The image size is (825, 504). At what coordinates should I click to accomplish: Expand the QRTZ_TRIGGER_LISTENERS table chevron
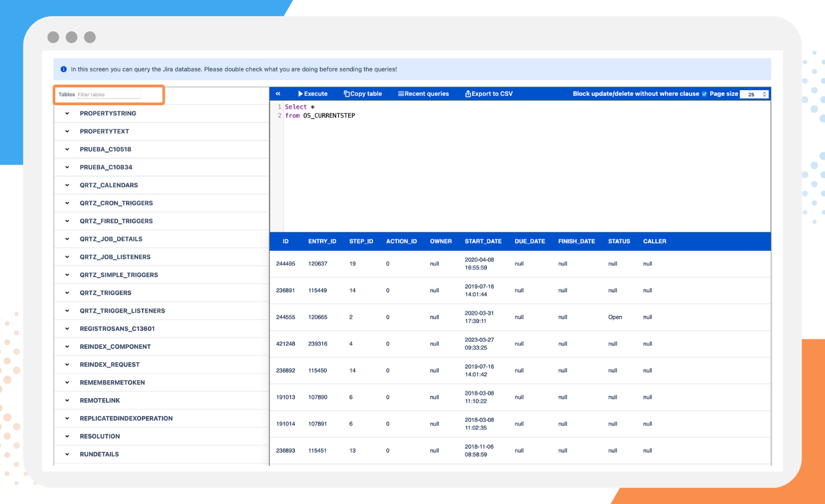tap(67, 310)
